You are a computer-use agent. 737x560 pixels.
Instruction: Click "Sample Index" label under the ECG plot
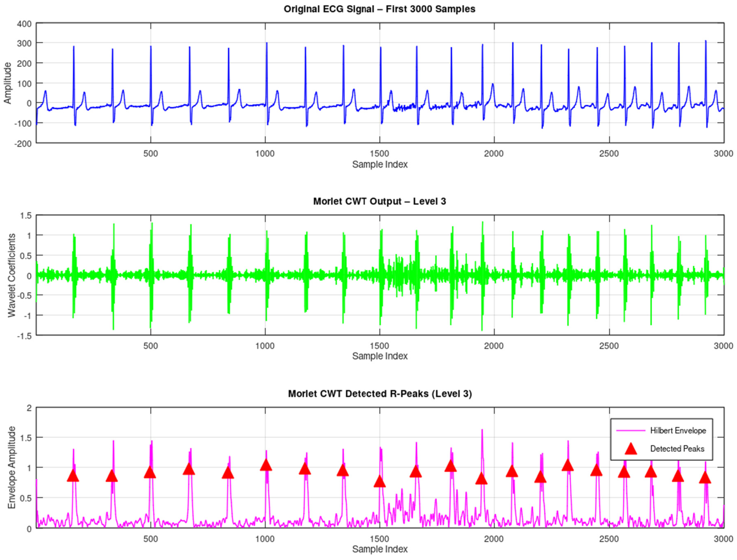pos(380,164)
